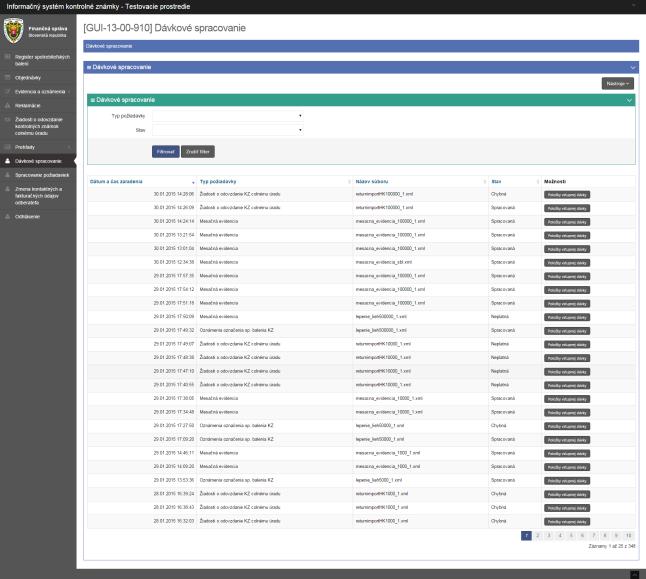Click the icon beside Žiadosť o odovzdanie kontrolných známok
Image resolution: width=646 pixels, height=579 pixels.
[x=7, y=120]
